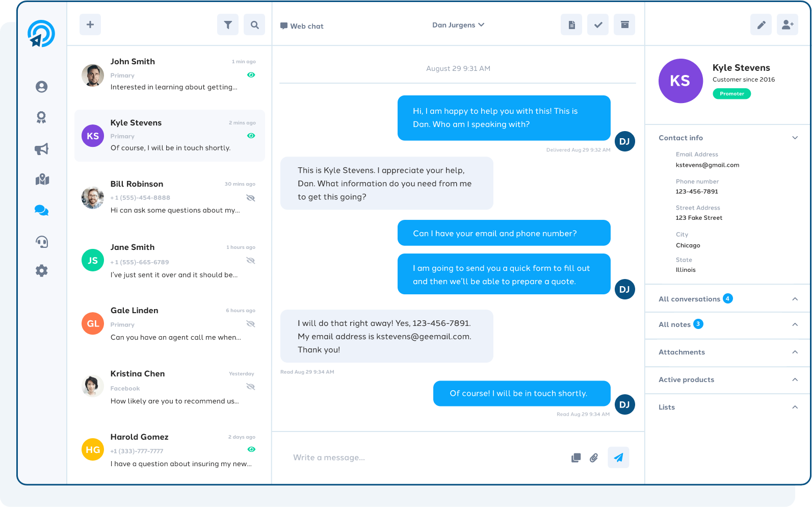
Task: Select the Gale Linden conversation
Action: [x=170, y=324]
